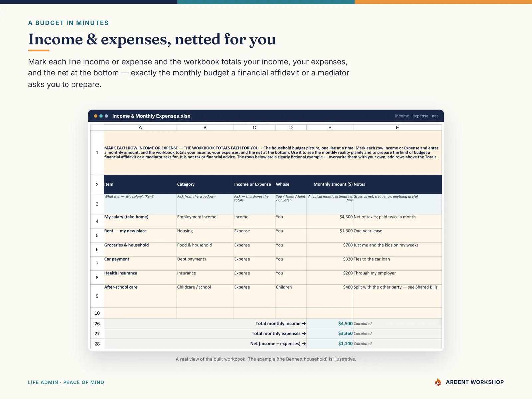Viewport: 532px width, 399px height.
Task: Click the 'Whose' header cell
Action: coord(291,184)
